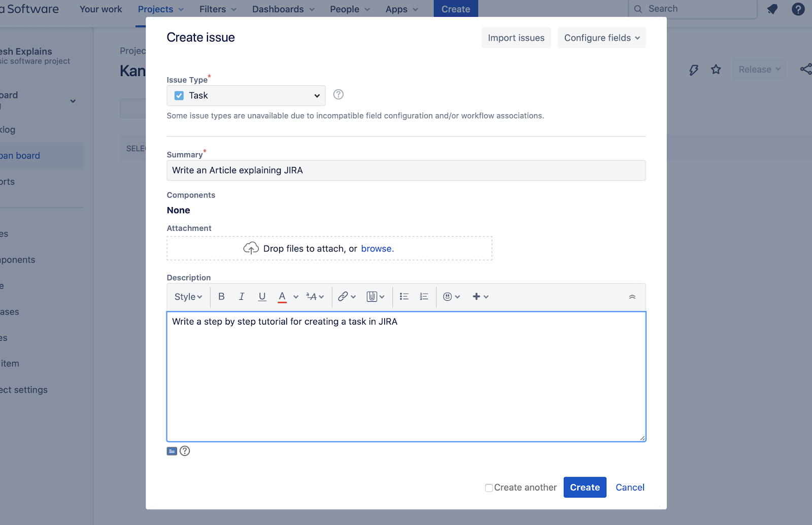This screenshot has width=812, height=525.
Task: Click the Search box in the header
Action: pyautogui.click(x=693, y=9)
